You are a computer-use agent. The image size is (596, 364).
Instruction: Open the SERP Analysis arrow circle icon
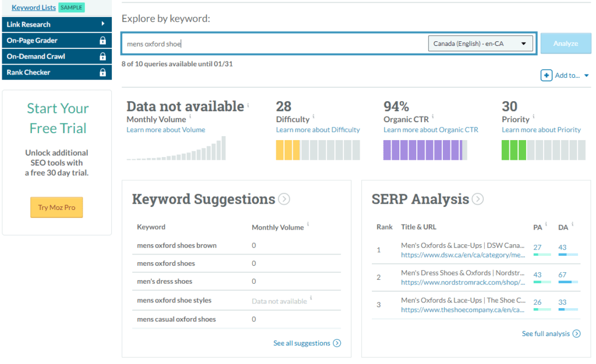click(478, 199)
